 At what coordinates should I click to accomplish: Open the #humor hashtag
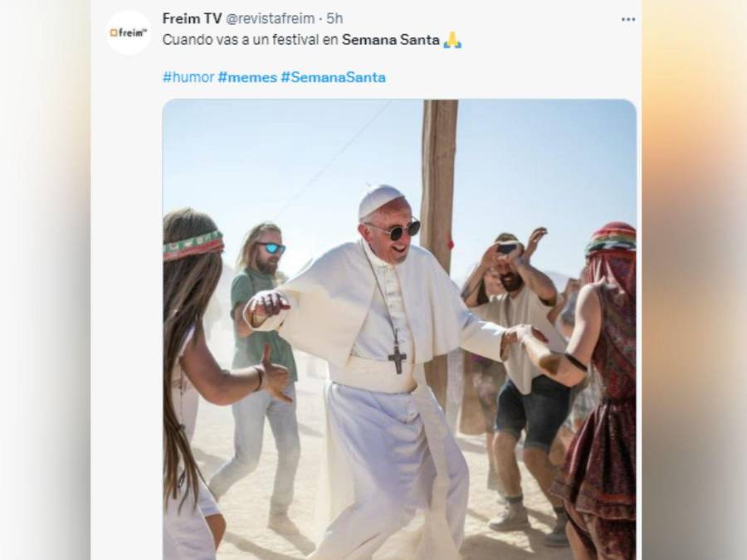188,77
